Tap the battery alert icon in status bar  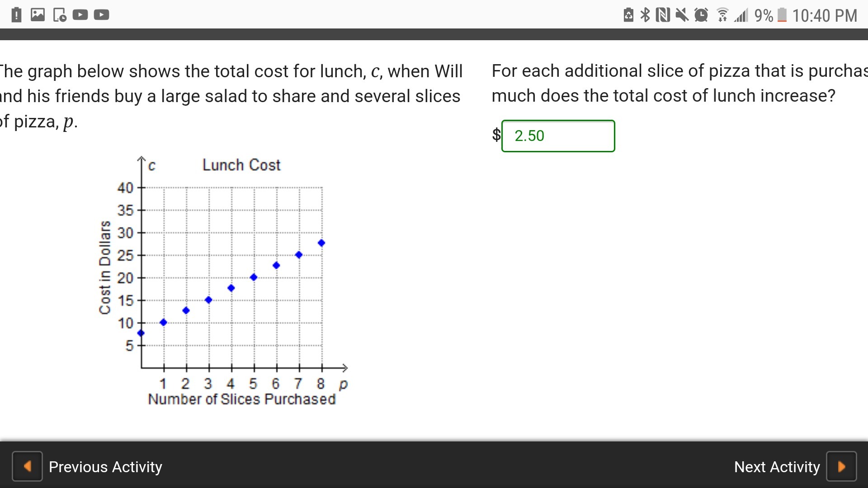point(16,15)
